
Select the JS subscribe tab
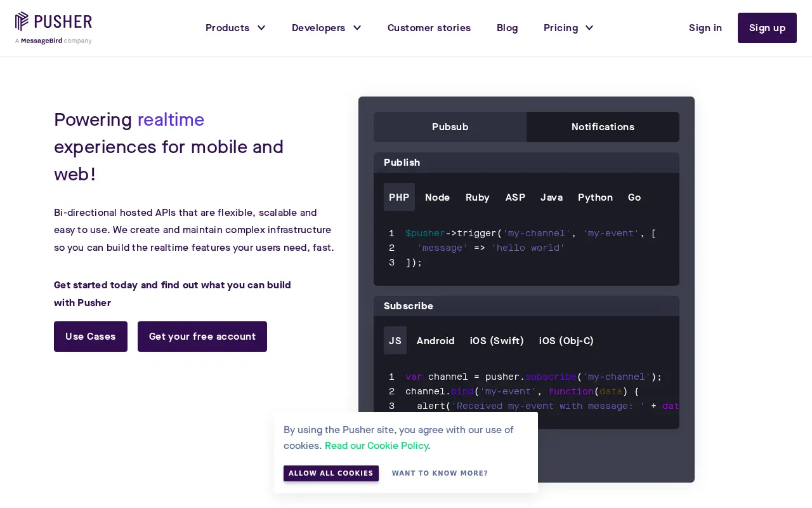pyautogui.click(x=395, y=340)
